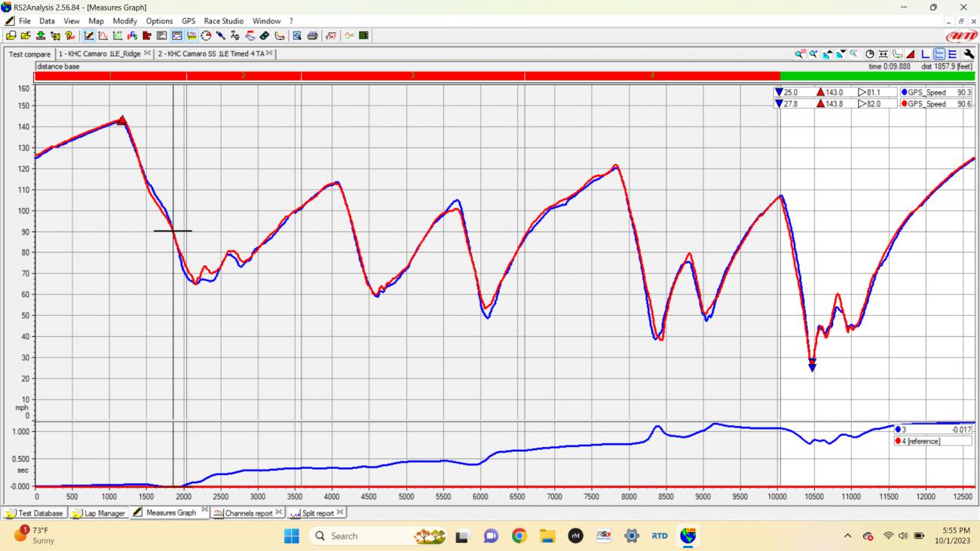Click the red triangle time-difference icon

tap(910, 54)
